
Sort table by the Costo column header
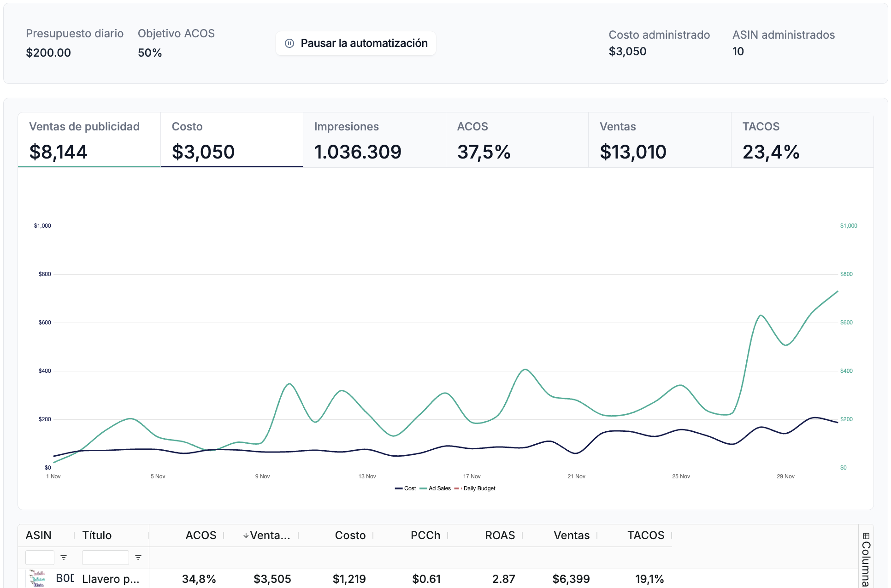350,535
